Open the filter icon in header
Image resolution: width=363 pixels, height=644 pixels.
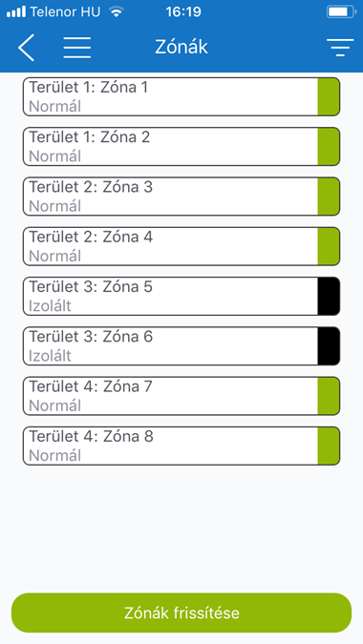pyautogui.click(x=340, y=48)
